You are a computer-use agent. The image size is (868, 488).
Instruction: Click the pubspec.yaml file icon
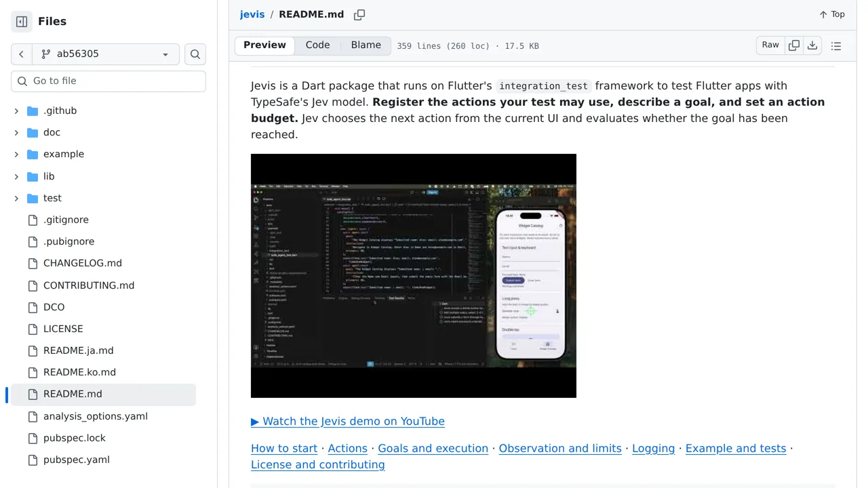coord(33,460)
